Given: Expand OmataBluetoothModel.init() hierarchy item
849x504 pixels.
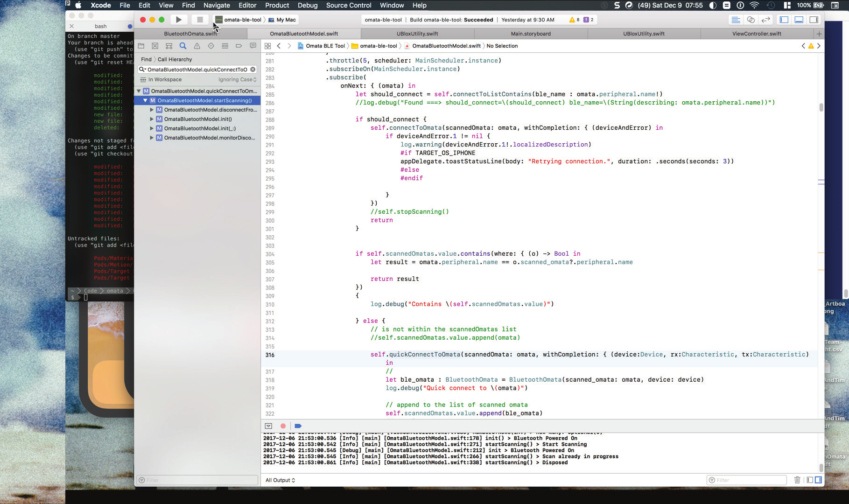Looking at the screenshot, I should pyautogui.click(x=152, y=119).
